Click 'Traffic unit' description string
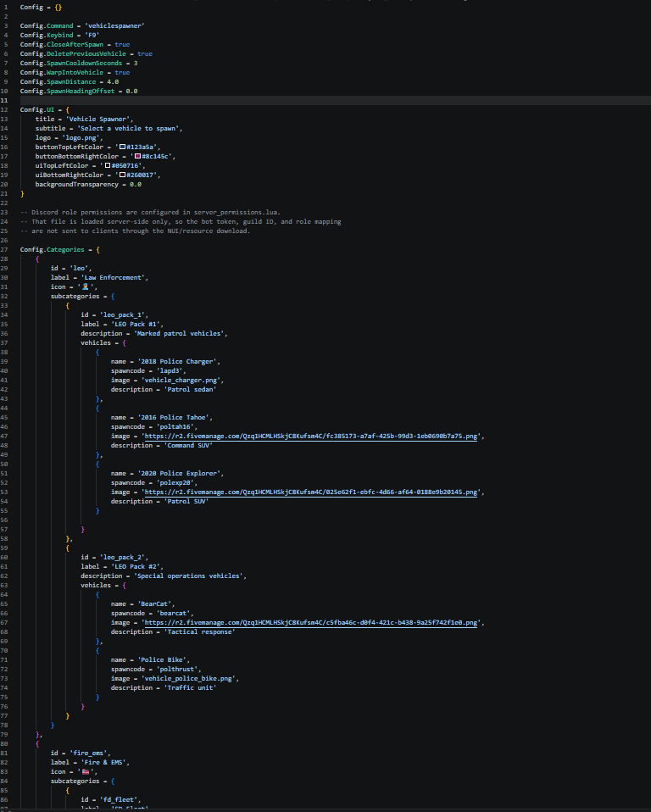 (190, 687)
